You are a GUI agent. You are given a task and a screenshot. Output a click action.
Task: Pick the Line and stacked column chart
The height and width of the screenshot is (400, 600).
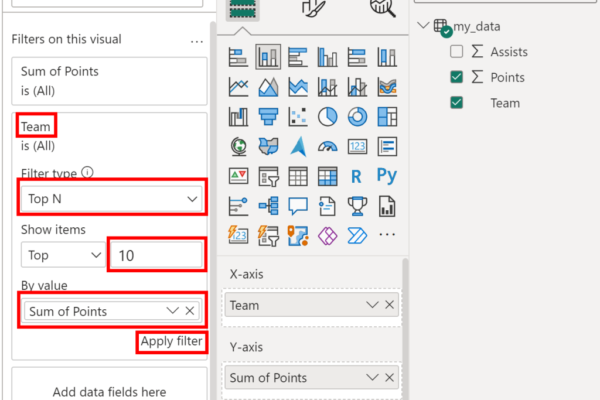tap(328, 87)
